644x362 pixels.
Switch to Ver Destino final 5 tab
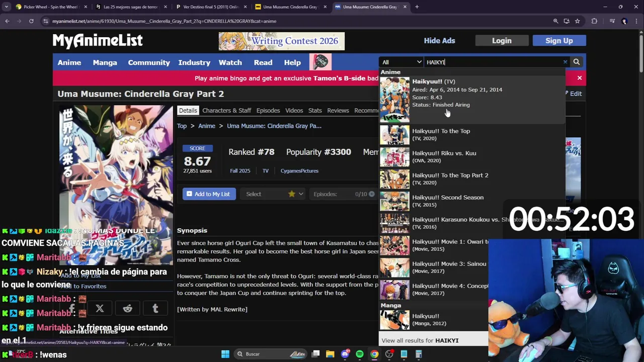pyautogui.click(x=210, y=7)
